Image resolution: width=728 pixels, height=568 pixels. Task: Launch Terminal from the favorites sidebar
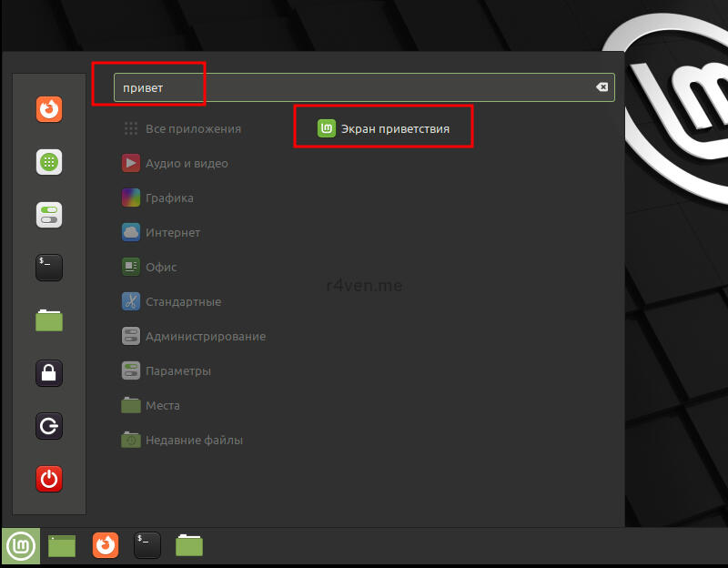click(x=49, y=267)
